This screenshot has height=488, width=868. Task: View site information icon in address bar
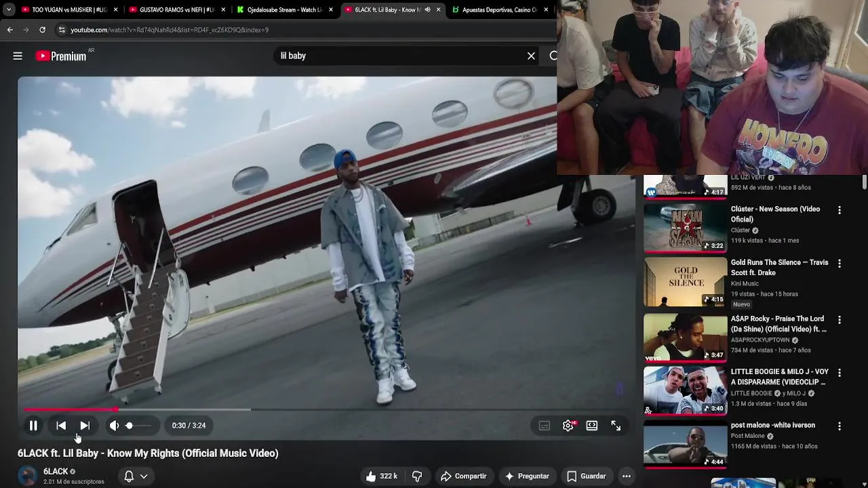click(62, 30)
